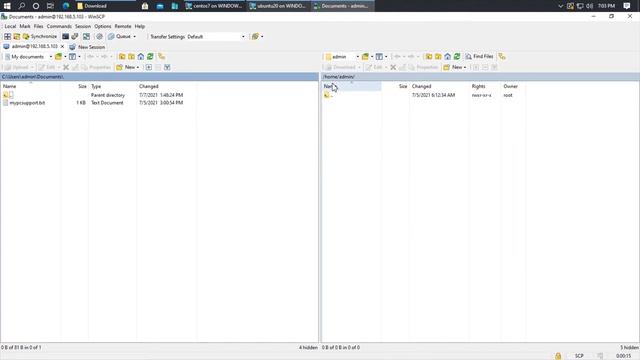Click the transfer settings presets icon
This screenshot has width=640, height=360.
pos(255,36)
